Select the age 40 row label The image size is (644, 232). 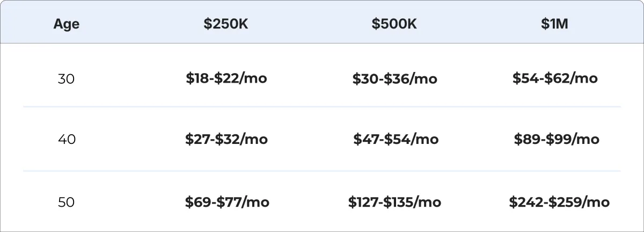pos(67,140)
